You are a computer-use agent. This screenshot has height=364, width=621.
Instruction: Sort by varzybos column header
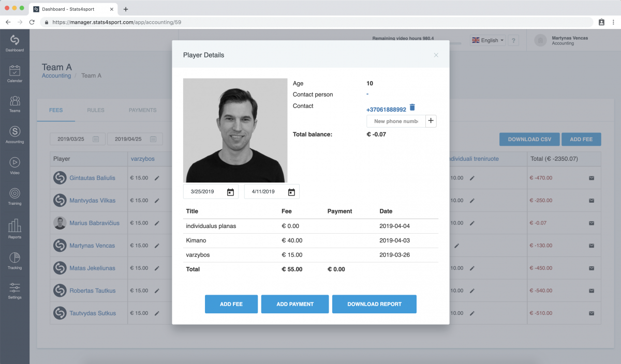(x=142, y=159)
